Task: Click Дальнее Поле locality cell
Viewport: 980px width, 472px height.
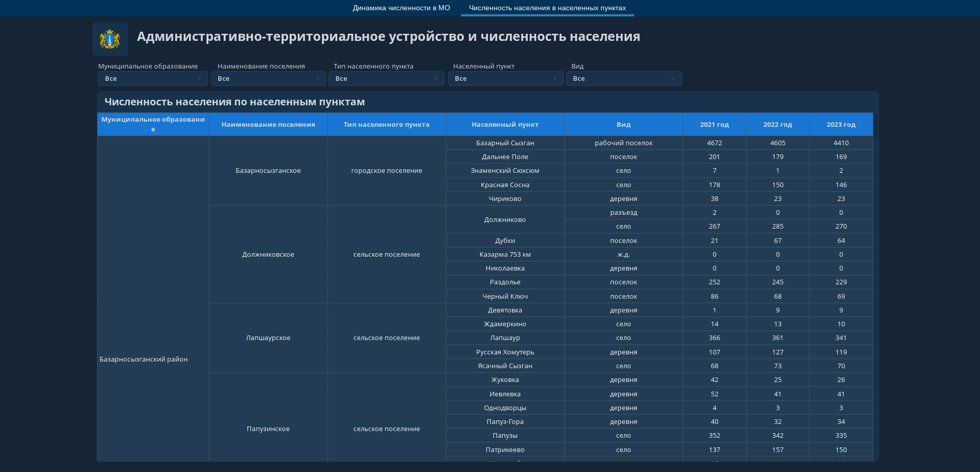Action: coord(505,156)
